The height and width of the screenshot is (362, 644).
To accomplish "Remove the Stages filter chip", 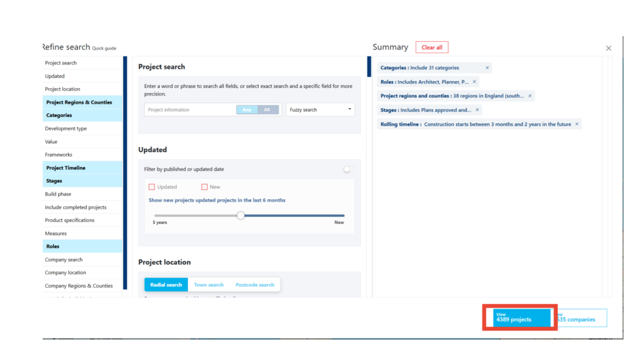I will click(477, 110).
